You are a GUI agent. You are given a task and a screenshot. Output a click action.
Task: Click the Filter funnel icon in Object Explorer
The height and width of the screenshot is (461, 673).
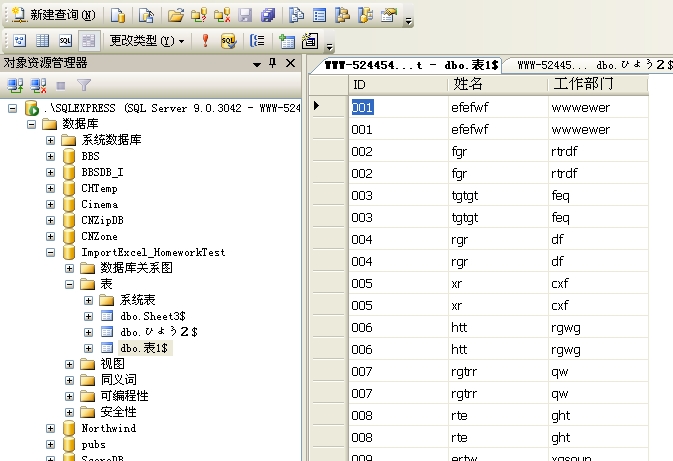point(84,85)
